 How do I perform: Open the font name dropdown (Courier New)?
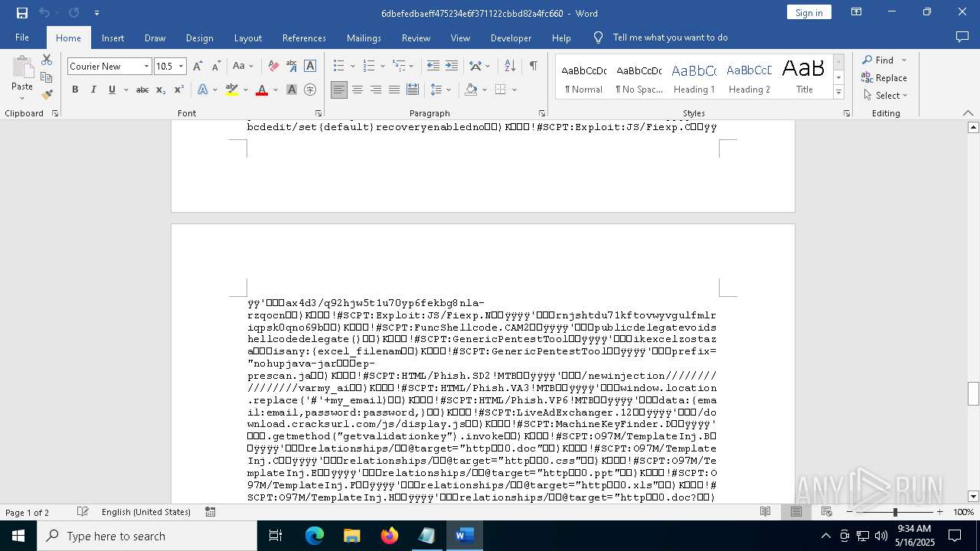click(146, 67)
